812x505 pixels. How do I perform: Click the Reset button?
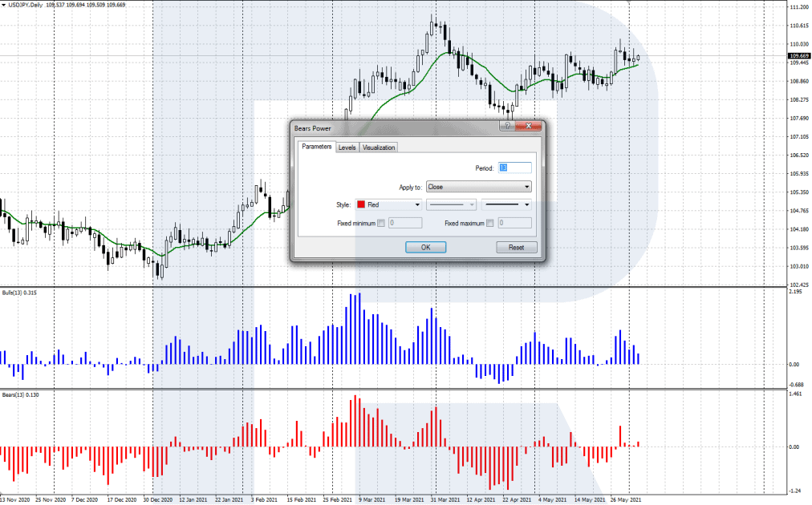coord(516,247)
